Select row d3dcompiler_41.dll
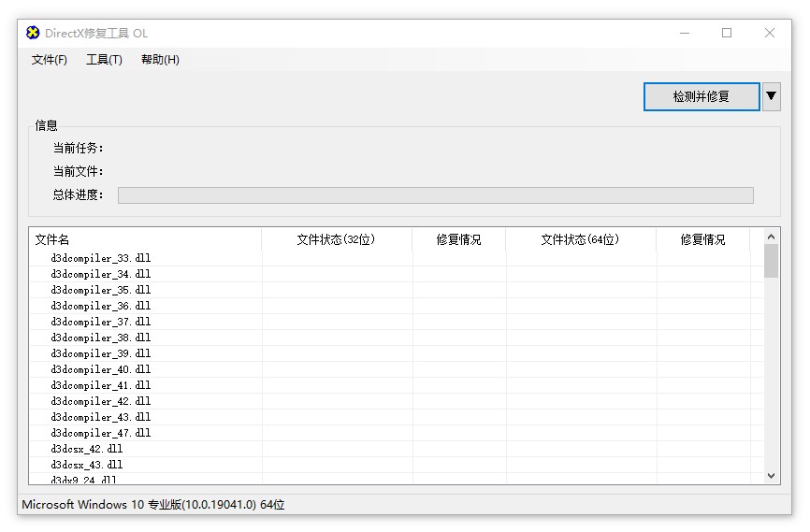The width and height of the screenshot is (810, 532). click(397, 385)
